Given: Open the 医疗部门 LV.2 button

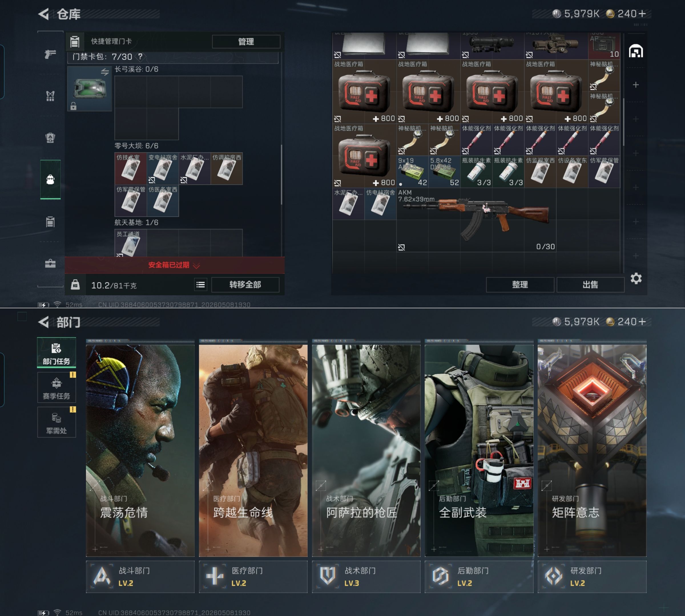Looking at the screenshot, I should pyautogui.click(x=253, y=577).
